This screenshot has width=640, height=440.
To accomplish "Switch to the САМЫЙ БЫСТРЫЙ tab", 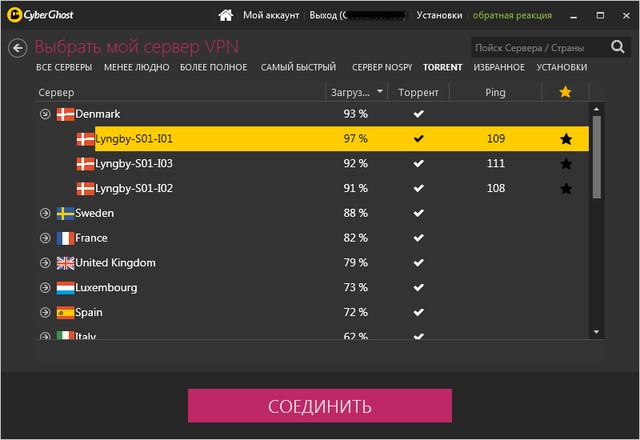I will coord(297,68).
